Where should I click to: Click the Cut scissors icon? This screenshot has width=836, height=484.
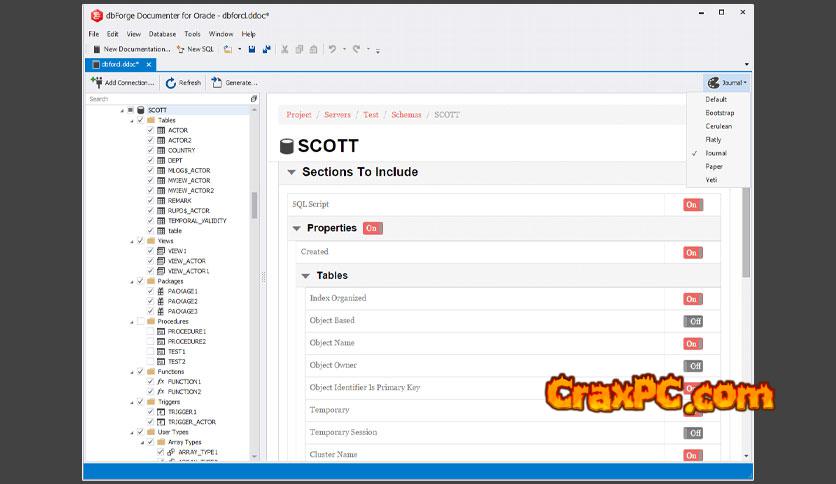pos(285,49)
